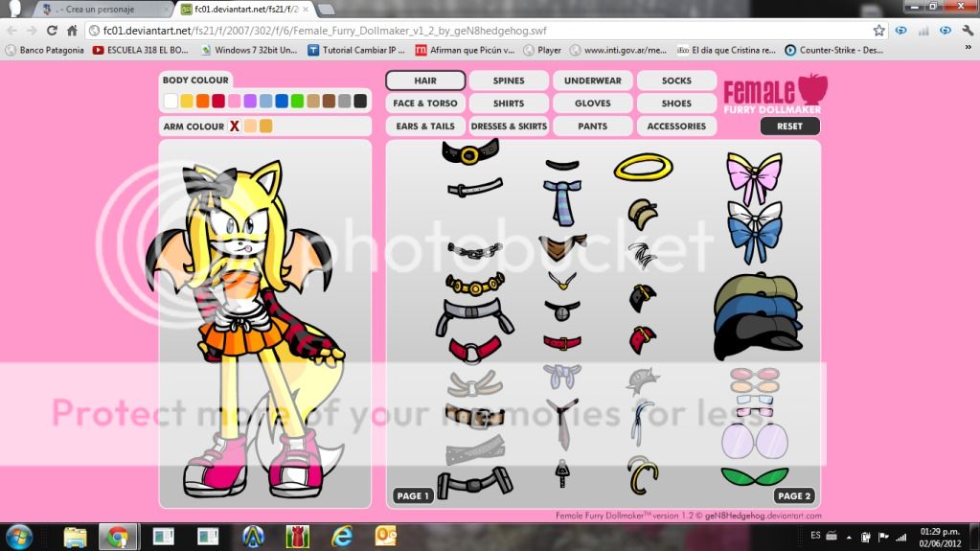
Task: Open the Counter-Strike bookmark
Action: pyautogui.click(x=833, y=50)
